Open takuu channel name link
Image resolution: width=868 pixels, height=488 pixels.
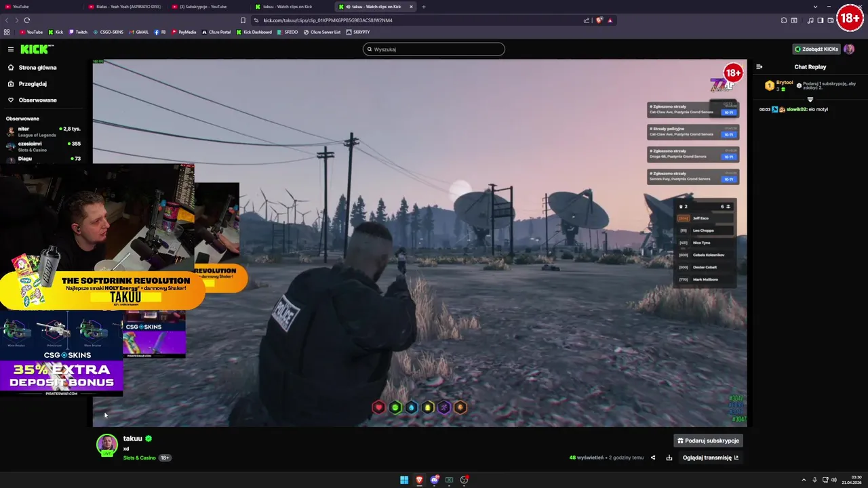coord(133,439)
